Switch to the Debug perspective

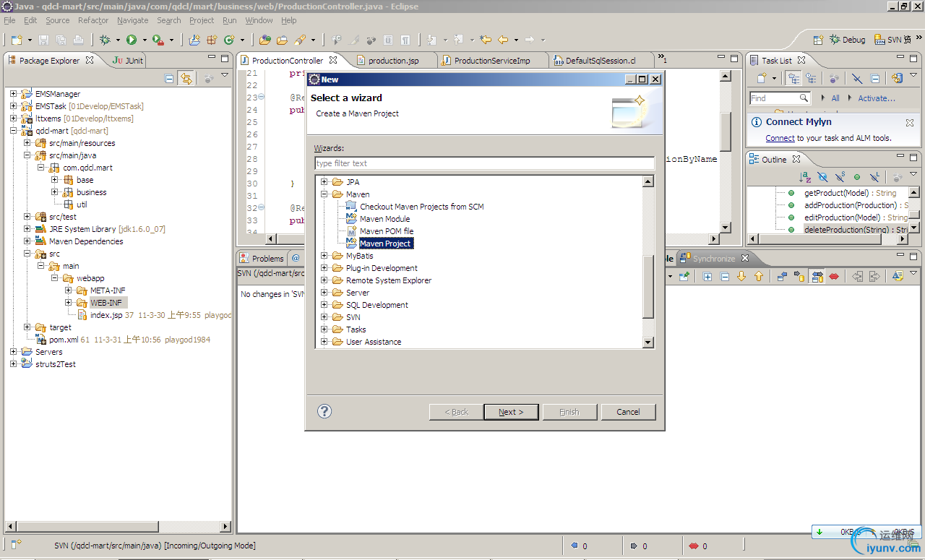coord(847,40)
